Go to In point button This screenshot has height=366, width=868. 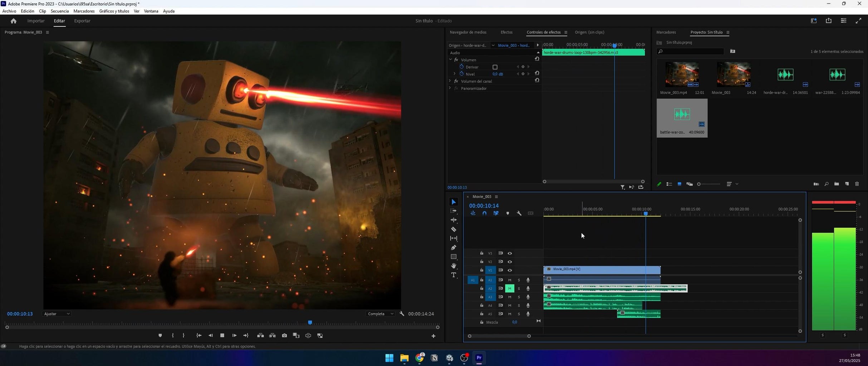[x=199, y=336]
